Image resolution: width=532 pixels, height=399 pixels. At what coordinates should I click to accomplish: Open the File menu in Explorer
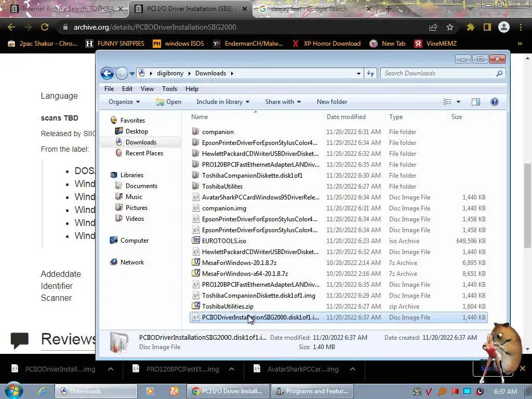[109, 89]
